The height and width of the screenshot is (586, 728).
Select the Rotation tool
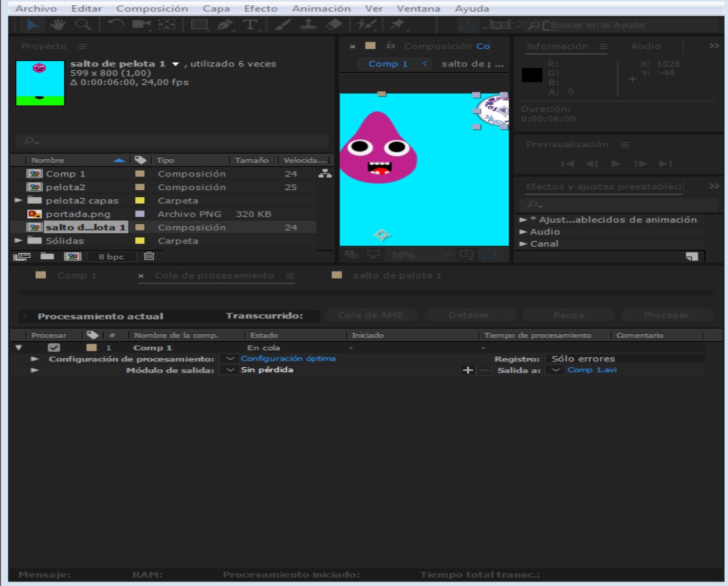pos(116,25)
